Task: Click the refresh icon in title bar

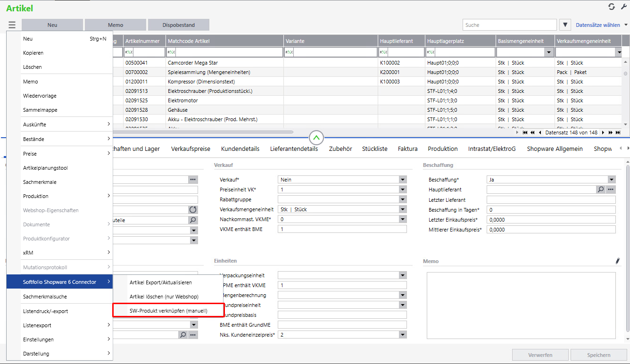Action: click(x=612, y=7)
